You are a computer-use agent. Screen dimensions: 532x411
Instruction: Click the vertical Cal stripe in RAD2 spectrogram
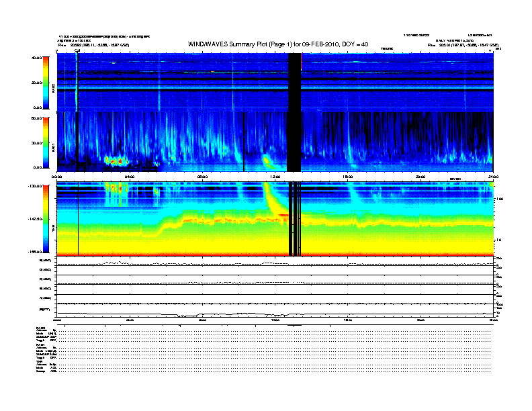tap(77, 83)
